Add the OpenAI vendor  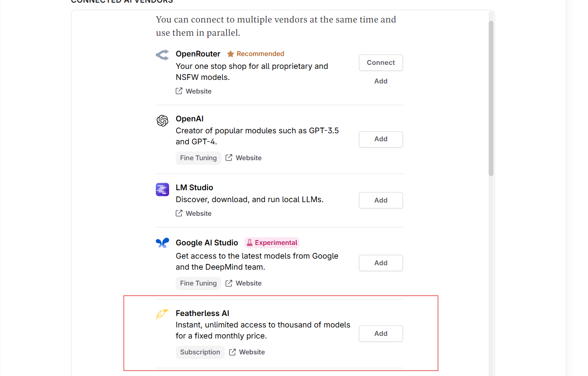click(381, 139)
